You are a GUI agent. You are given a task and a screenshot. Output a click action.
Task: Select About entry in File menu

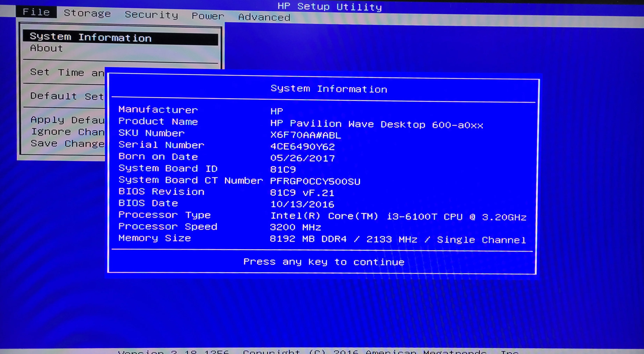[x=46, y=48]
